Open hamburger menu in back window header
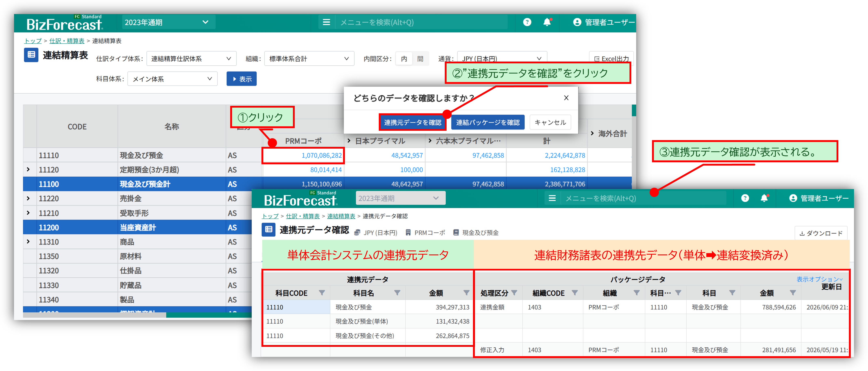The width and height of the screenshot is (868, 371). [326, 22]
